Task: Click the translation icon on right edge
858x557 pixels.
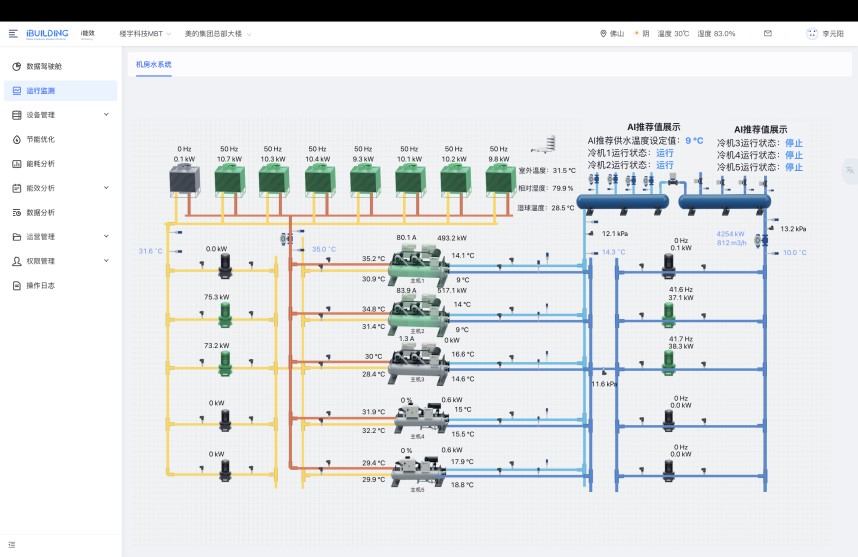Action: [849, 171]
